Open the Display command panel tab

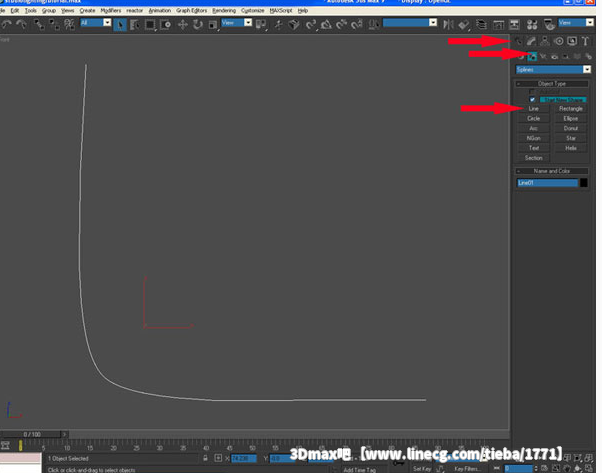click(x=572, y=41)
